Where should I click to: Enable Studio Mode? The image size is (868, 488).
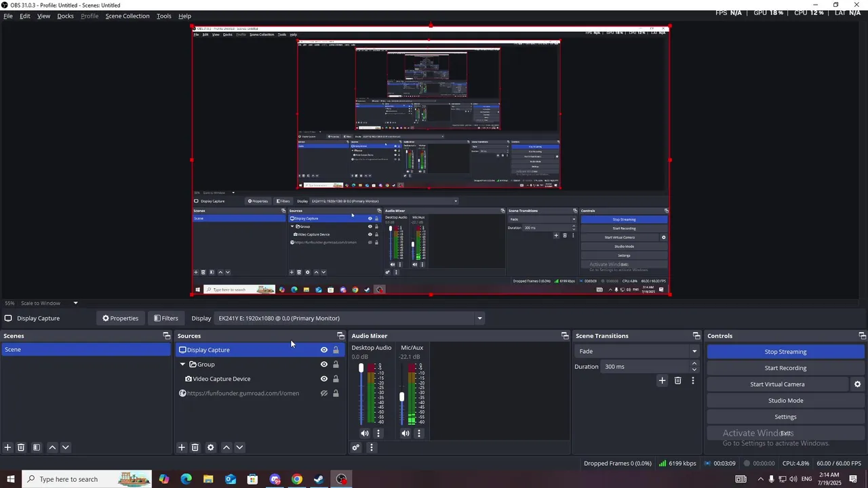pos(785,401)
